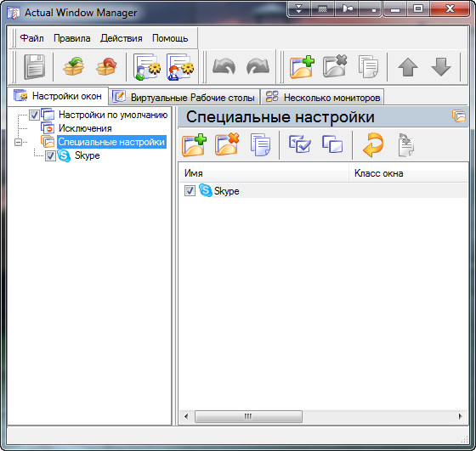
Task: Click the grey Redo arrow in the toolbar
Action: click(x=258, y=67)
